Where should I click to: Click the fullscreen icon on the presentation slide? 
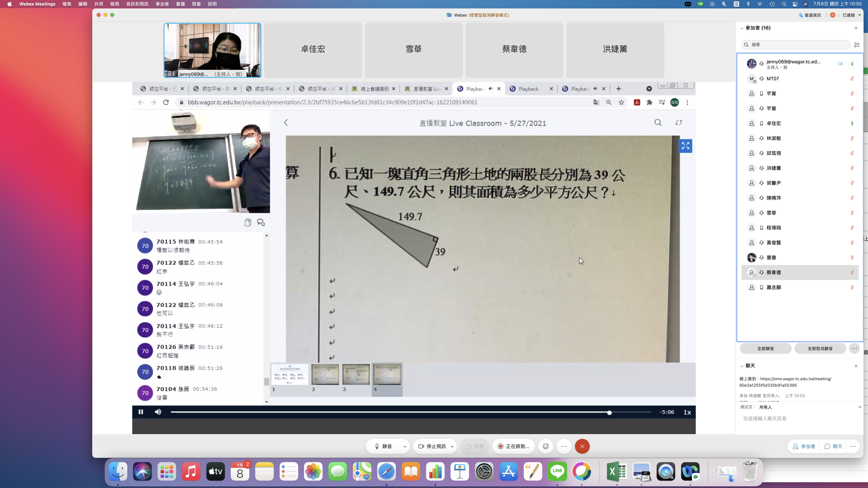coord(685,146)
